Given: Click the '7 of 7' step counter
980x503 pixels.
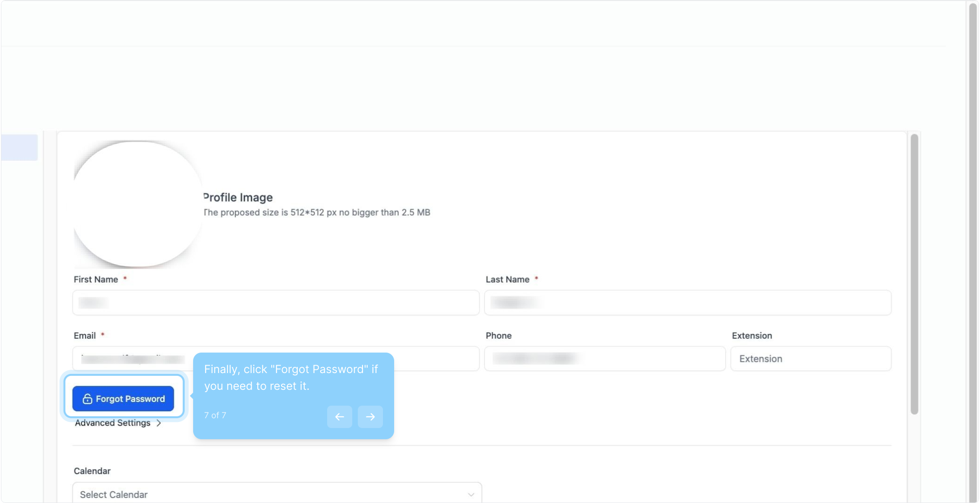Looking at the screenshot, I should click(215, 415).
